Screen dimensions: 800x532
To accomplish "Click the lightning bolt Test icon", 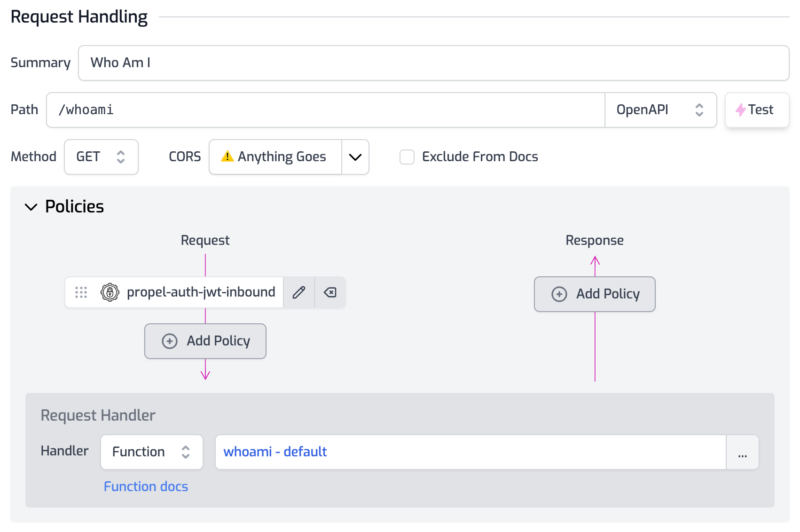I will coord(741,110).
